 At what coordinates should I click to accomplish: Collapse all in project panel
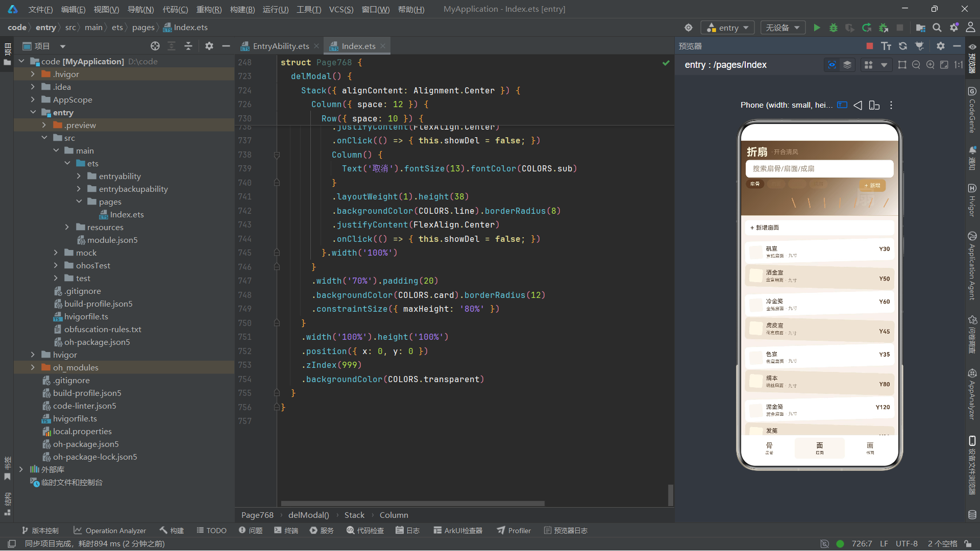[x=188, y=46]
